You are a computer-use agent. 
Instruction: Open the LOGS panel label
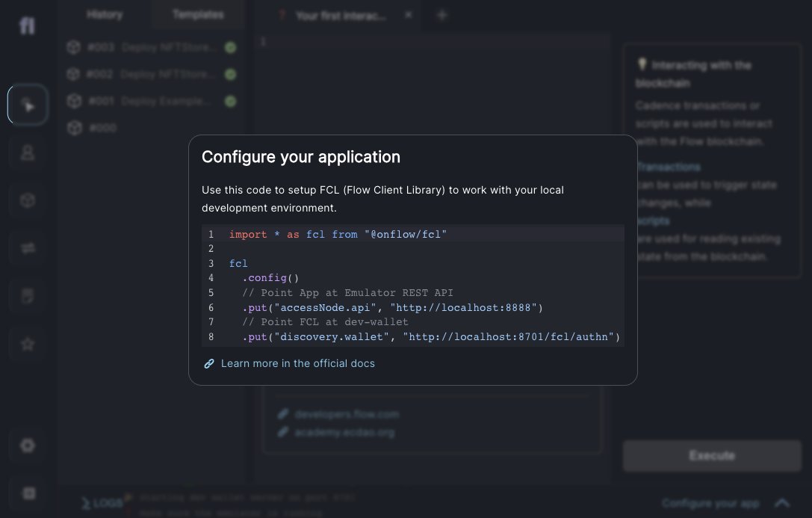(108, 503)
